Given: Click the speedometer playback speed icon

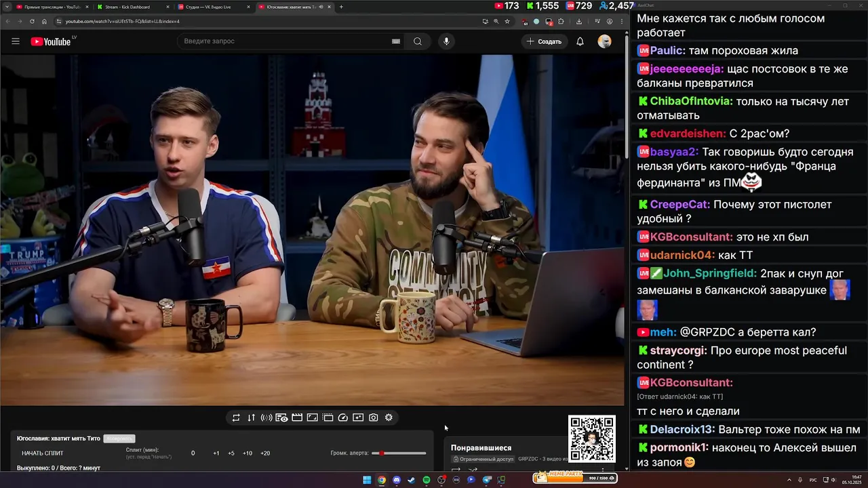Looking at the screenshot, I should pos(342,418).
